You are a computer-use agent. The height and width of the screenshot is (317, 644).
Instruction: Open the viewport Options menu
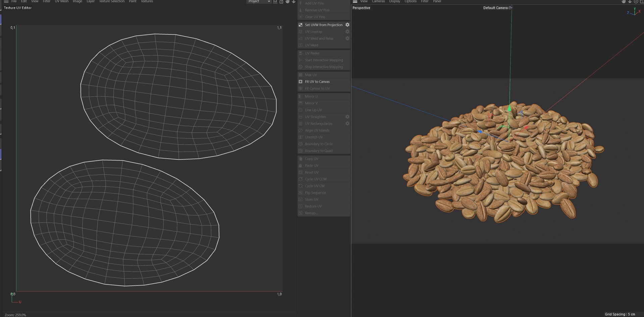point(411,1)
